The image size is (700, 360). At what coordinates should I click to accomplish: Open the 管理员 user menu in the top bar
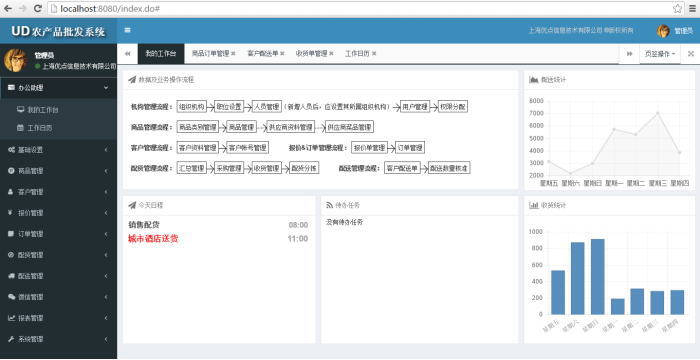pyautogui.click(x=683, y=31)
